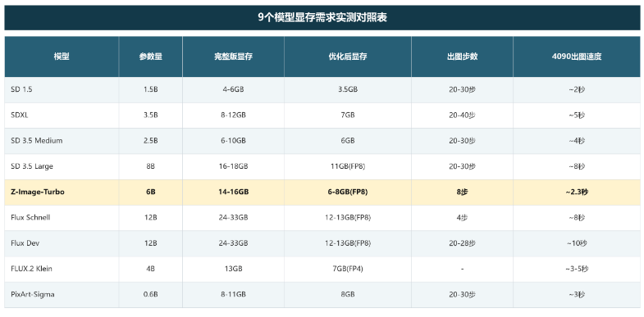Select the 7GB optimized value for SDXL
Image resolution: width=644 pixels, height=317 pixels.
tap(348, 115)
